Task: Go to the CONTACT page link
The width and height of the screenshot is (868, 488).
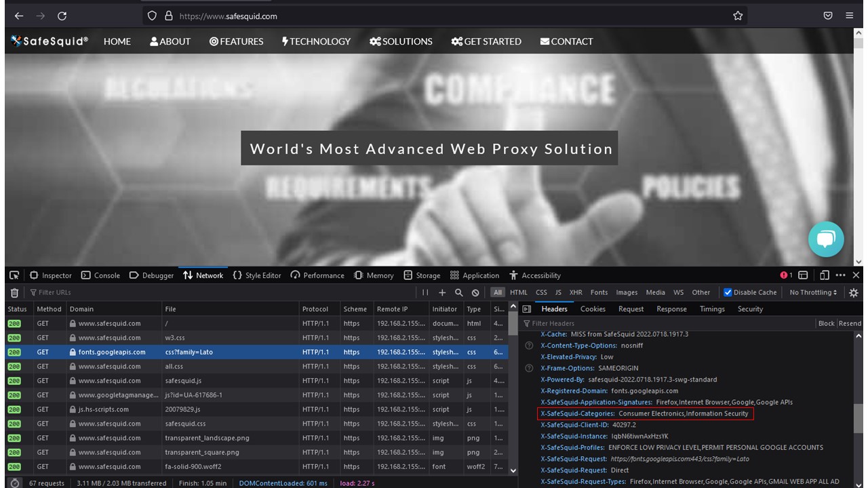Action: (566, 41)
